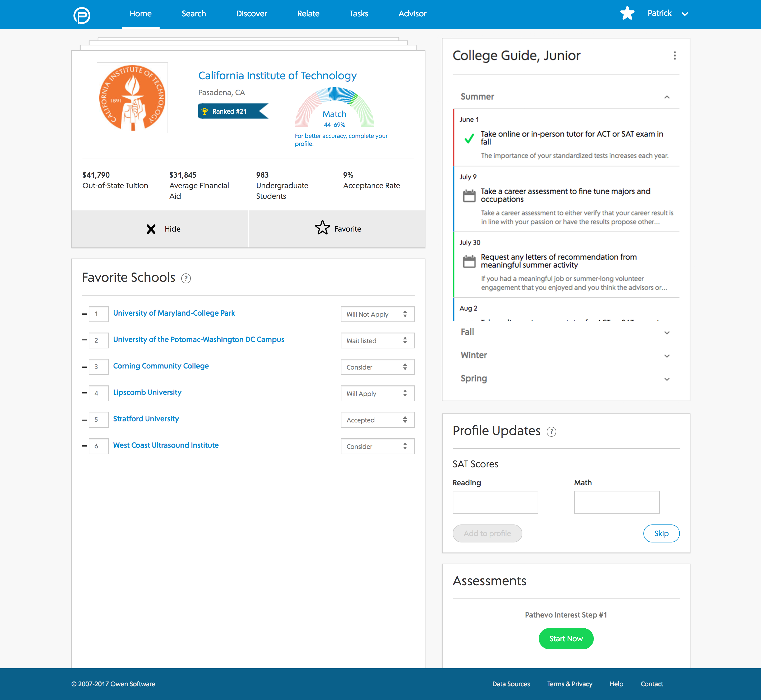Screen dimensions: 761x700
Task: Open the Wait listed status dropdown
Action: coord(378,340)
